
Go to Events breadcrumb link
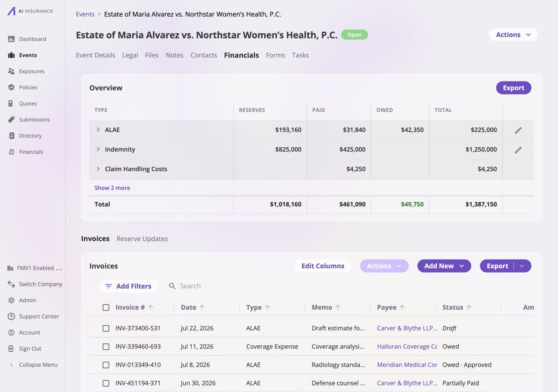pos(85,14)
